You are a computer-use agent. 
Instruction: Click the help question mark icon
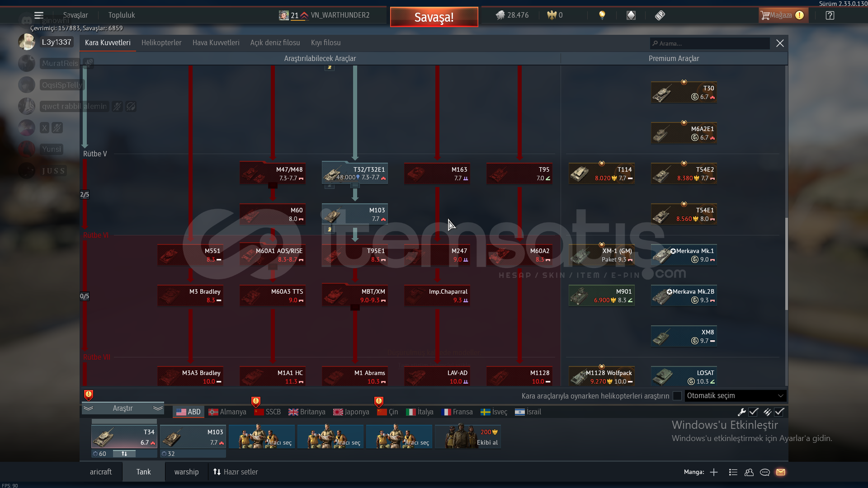tap(830, 15)
